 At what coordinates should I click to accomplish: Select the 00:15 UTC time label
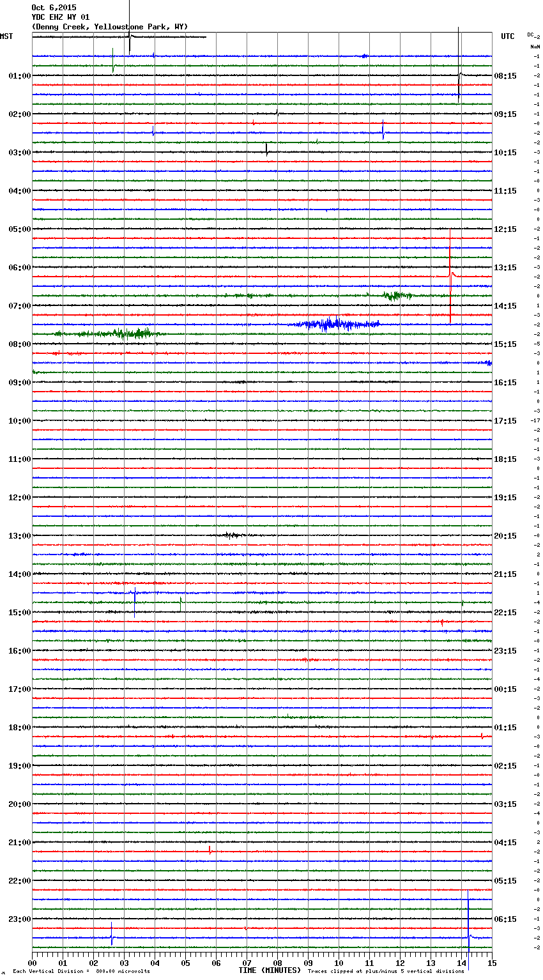[505, 689]
